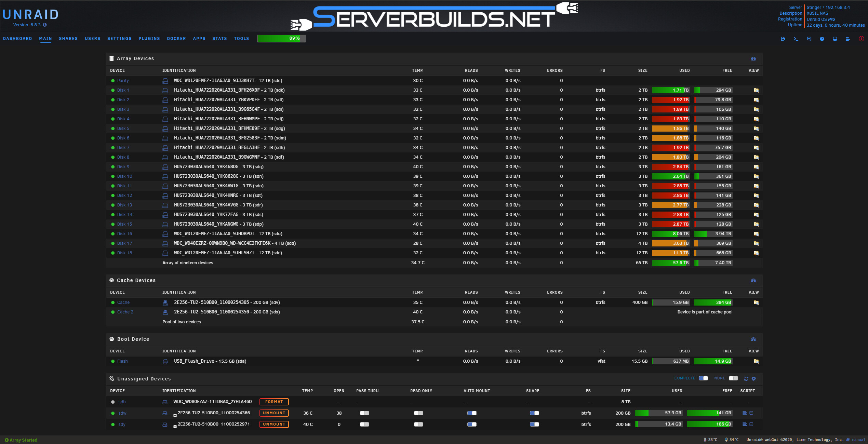Click the Boot Device section view-toggle icon
This screenshot has height=444, width=868.
[753, 339]
